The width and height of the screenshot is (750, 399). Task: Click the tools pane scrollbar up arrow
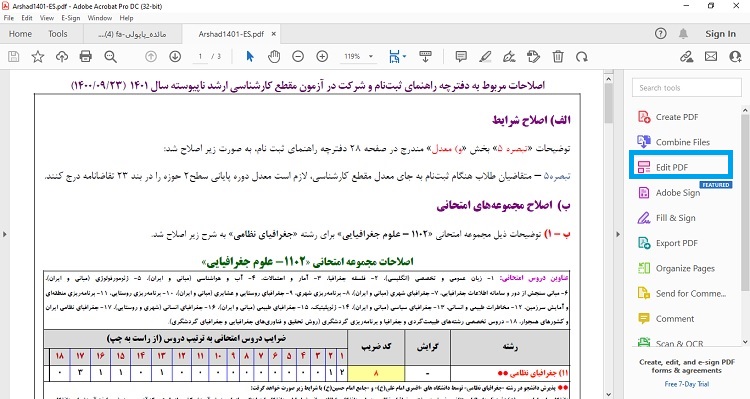[745, 111]
